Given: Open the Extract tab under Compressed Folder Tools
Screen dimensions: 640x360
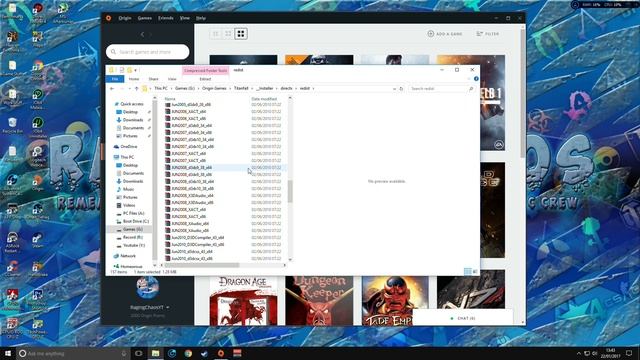Looking at the screenshot, I should [205, 79].
